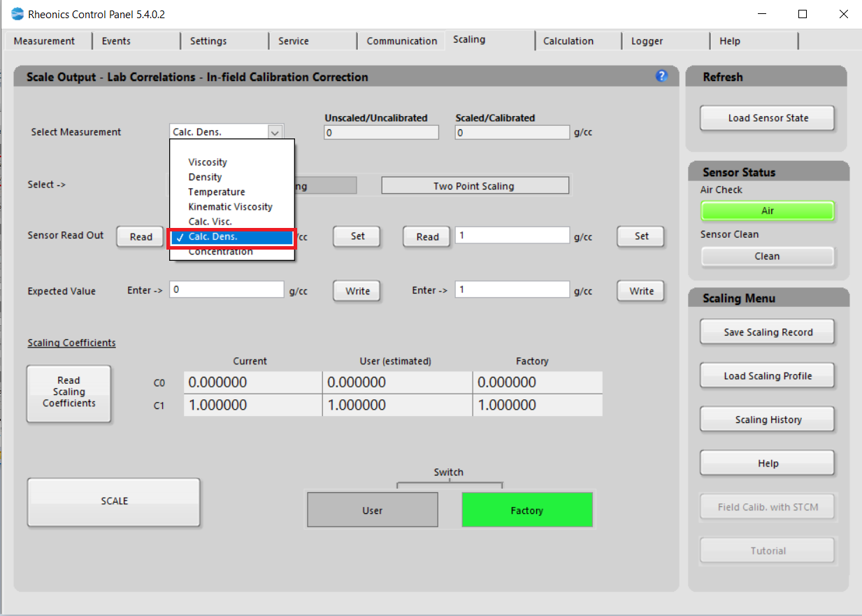Focus the Sensor Read Out field showing 1
This screenshot has height=616, width=862.
(512, 236)
